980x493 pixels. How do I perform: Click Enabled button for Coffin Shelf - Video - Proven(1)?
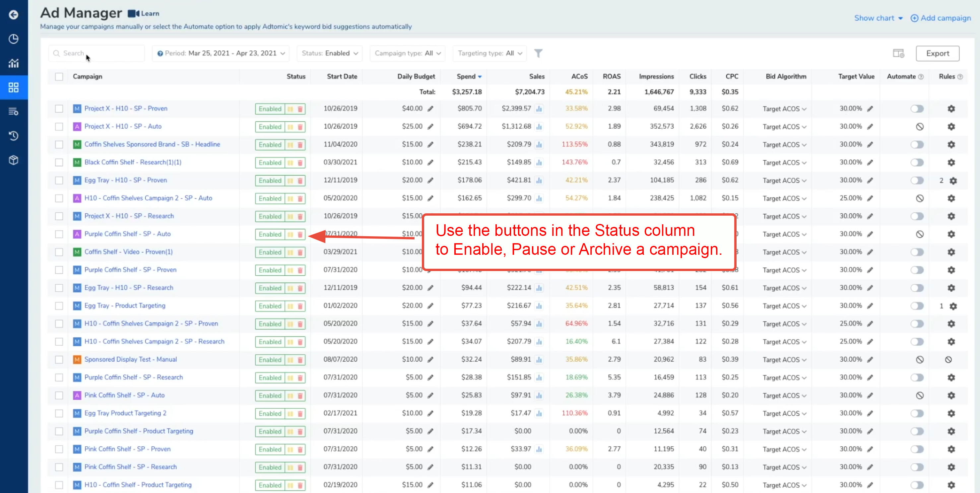click(x=270, y=252)
